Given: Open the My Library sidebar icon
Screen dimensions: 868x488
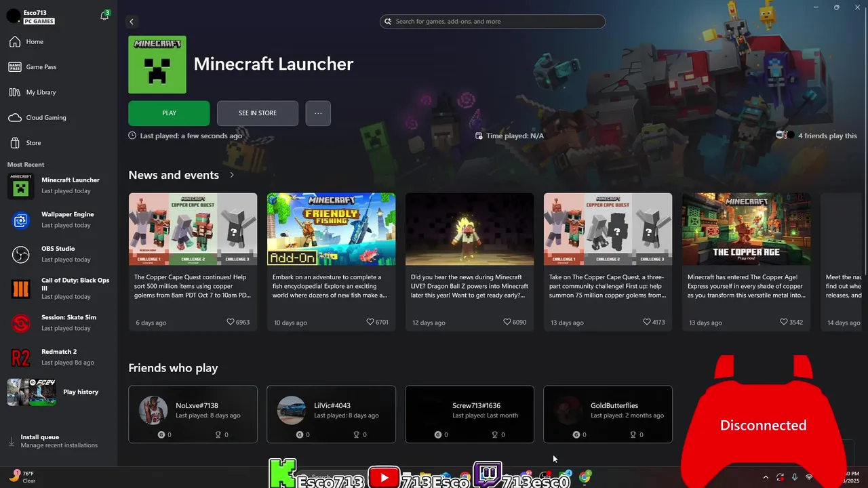Looking at the screenshot, I should point(15,92).
